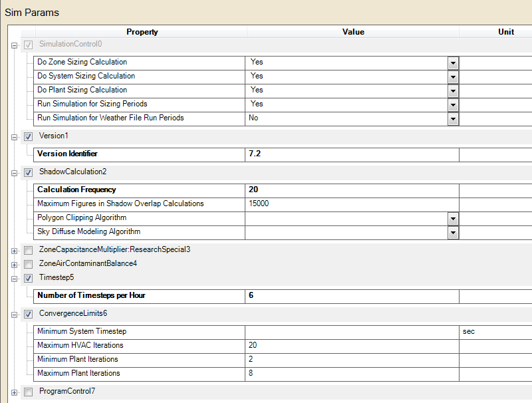Open Run Simulation for Sizing Periods dropdown
Image resolution: width=532 pixels, height=403 pixels.
click(x=453, y=105)
